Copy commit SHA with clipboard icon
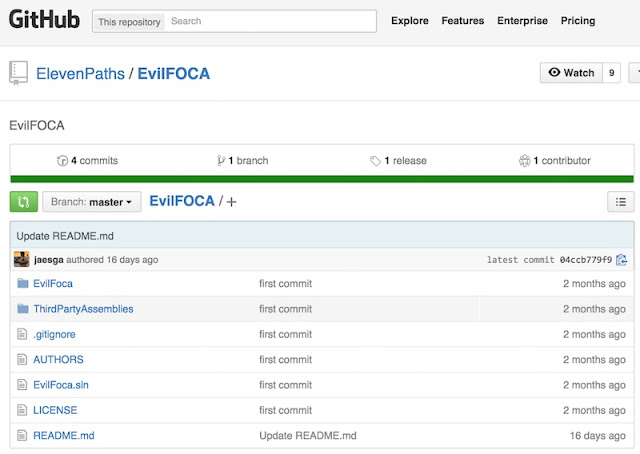640x454 pixels. click(621, 260)
